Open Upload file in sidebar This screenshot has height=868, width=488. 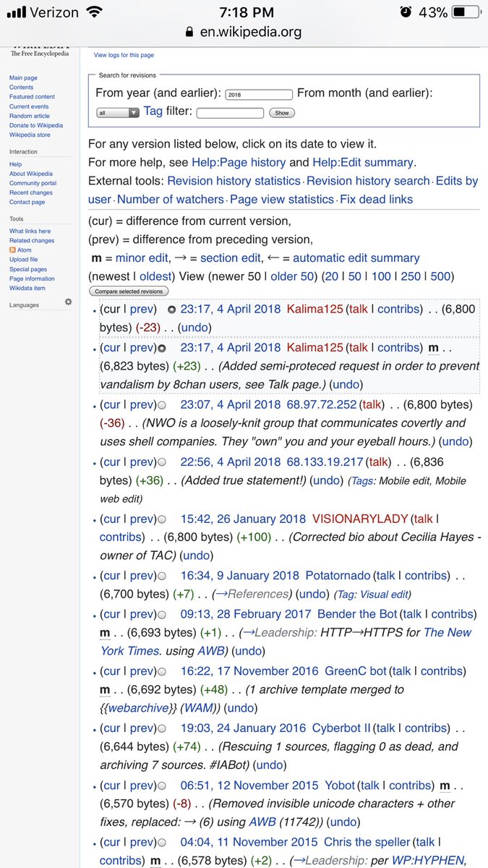point(24,260)
